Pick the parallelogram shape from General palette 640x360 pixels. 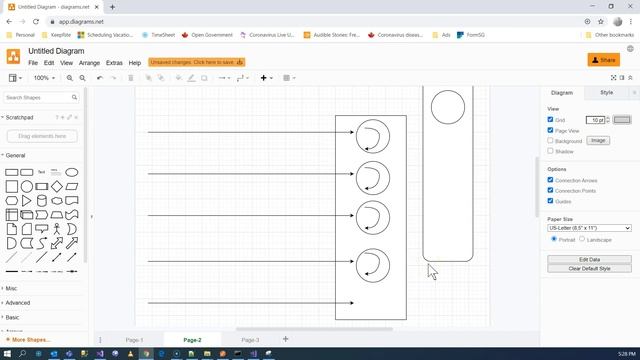(x=72, y=187)
